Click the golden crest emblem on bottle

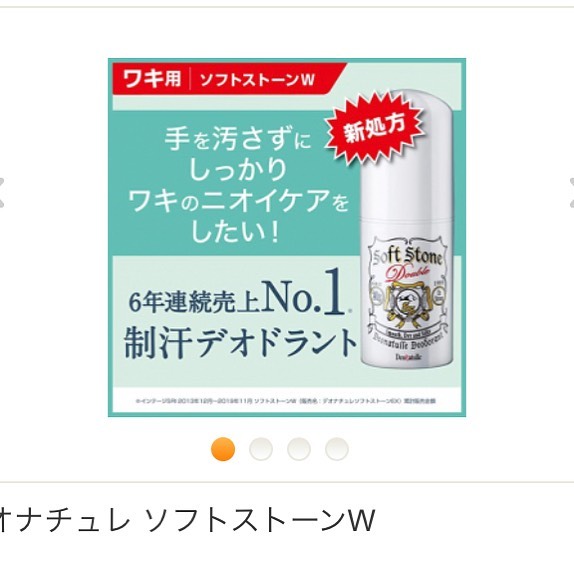click(405, 305)
